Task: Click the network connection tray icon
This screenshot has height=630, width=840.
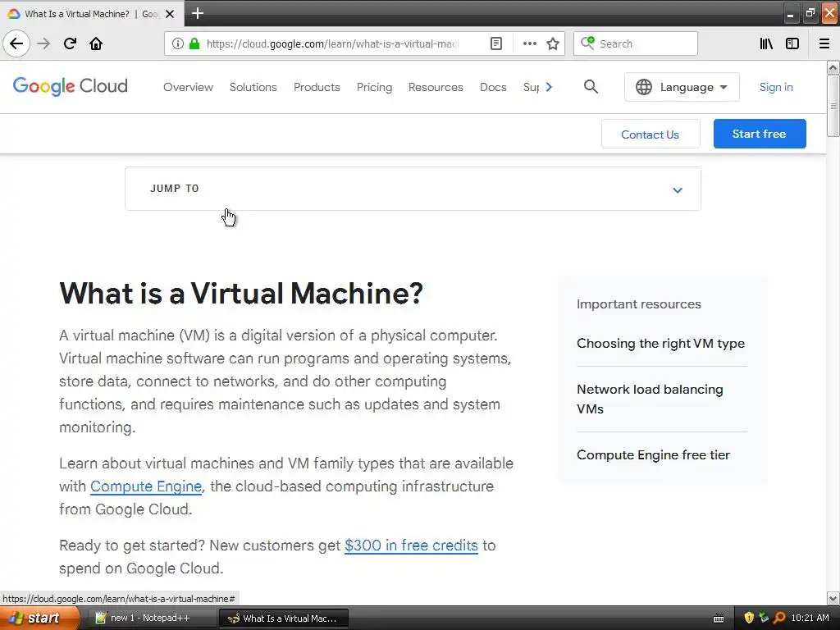Action: [x=764, y=619]
